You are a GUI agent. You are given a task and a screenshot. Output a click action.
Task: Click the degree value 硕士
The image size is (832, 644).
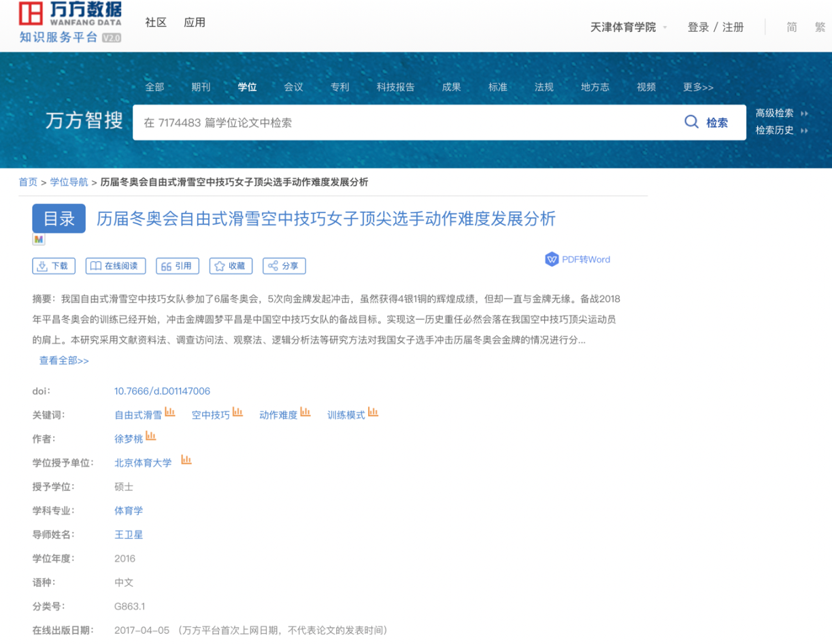tap(124, 487)
